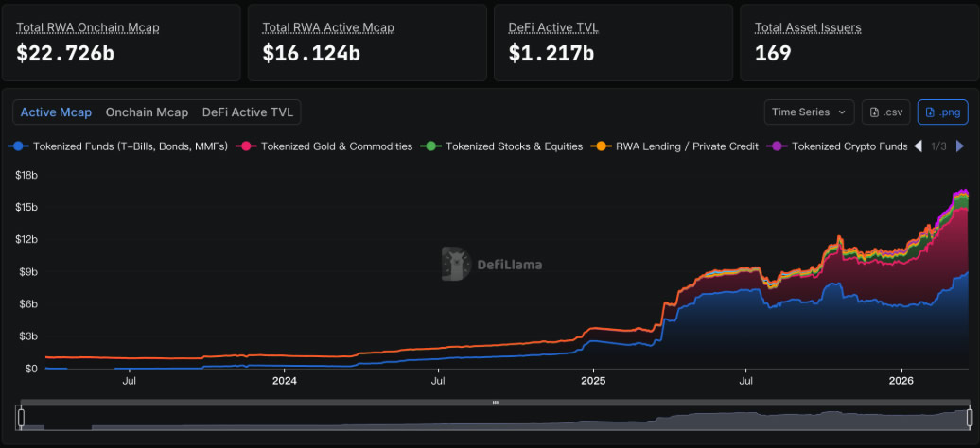Download chart as .png image

[x=942, y=112]
